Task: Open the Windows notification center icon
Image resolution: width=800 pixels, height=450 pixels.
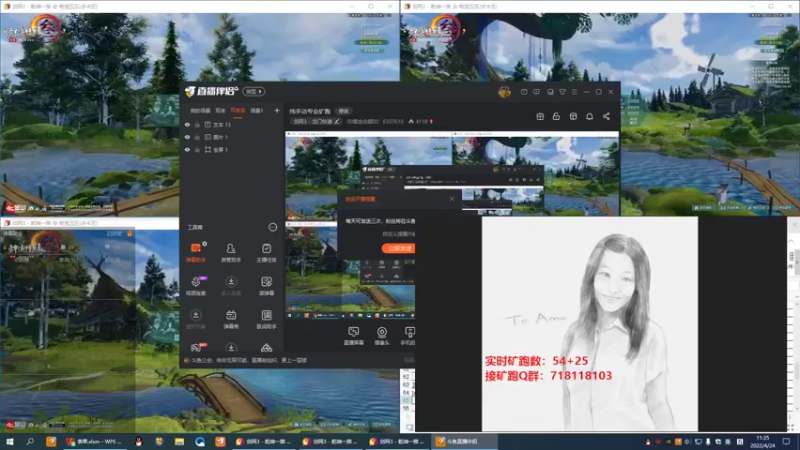Action: [786, 442]
